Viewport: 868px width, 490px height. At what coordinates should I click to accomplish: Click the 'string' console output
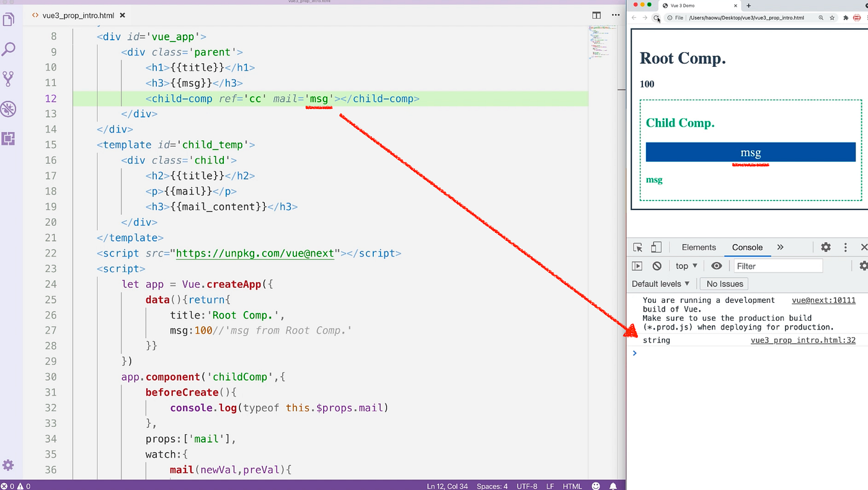tap(656, 340)
